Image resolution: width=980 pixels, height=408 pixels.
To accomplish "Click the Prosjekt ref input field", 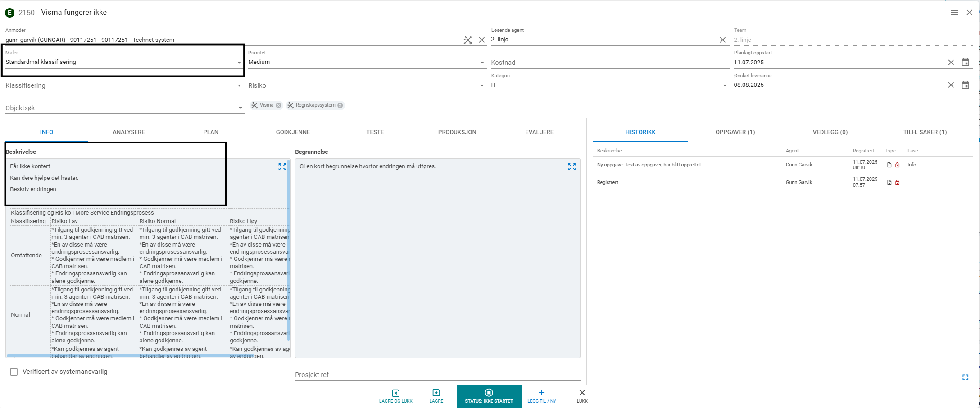I will [x=438, y=375].
